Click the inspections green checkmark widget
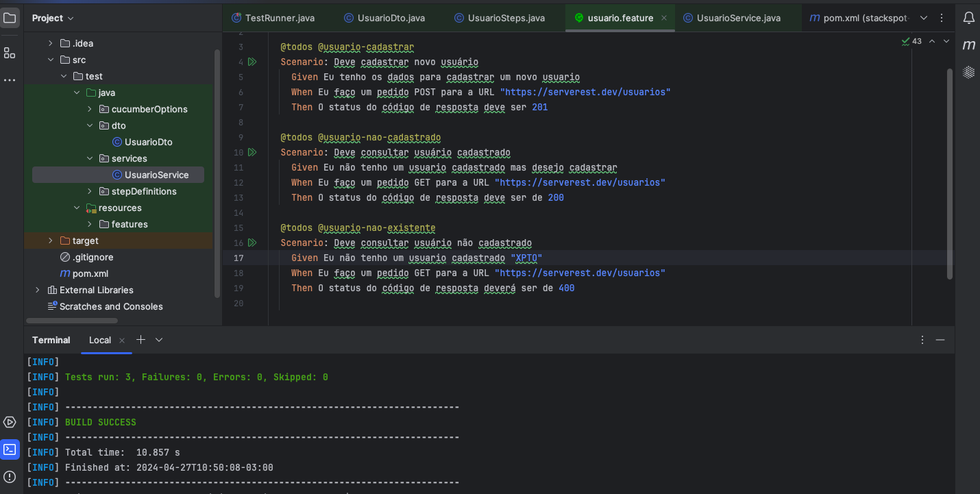The image size is (980, 494). point(911,41)
